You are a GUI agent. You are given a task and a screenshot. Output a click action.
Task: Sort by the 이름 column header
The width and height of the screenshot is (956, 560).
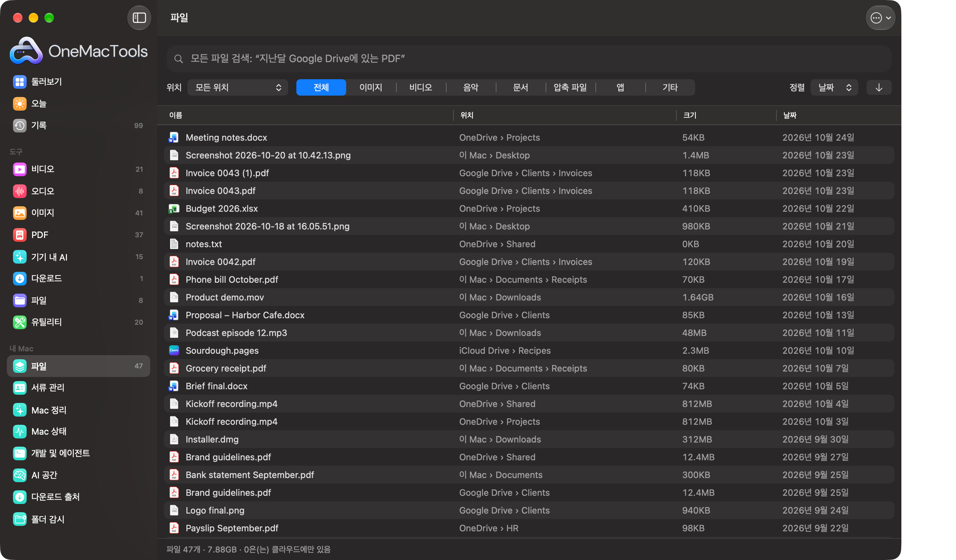point(175,115)
